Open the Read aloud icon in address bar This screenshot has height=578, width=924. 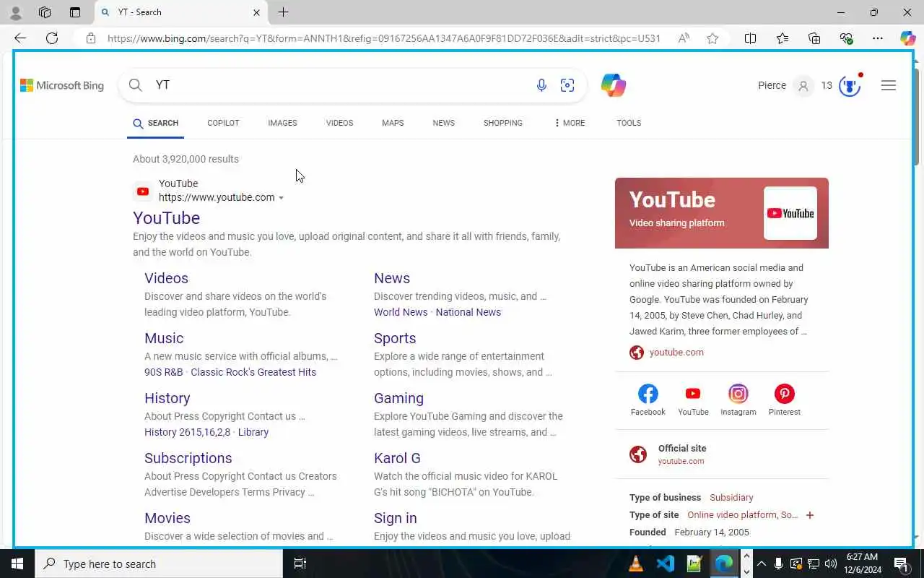pos(684,38)
